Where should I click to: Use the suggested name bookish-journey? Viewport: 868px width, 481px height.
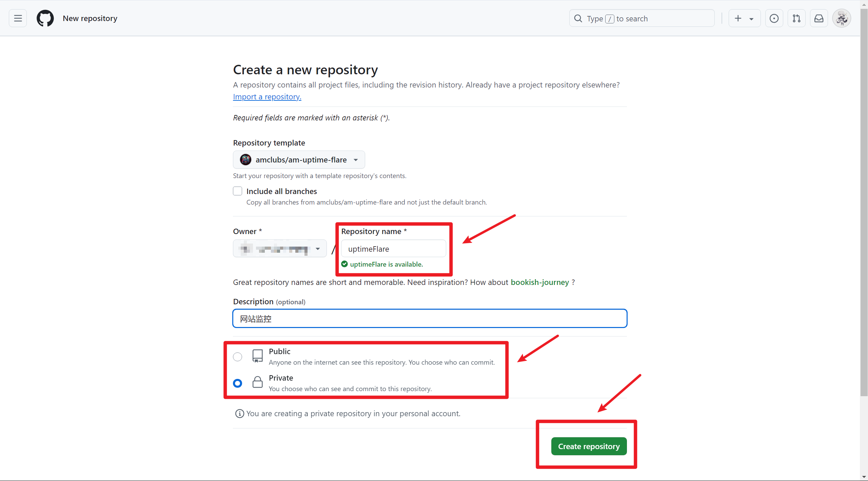(540, 282)
